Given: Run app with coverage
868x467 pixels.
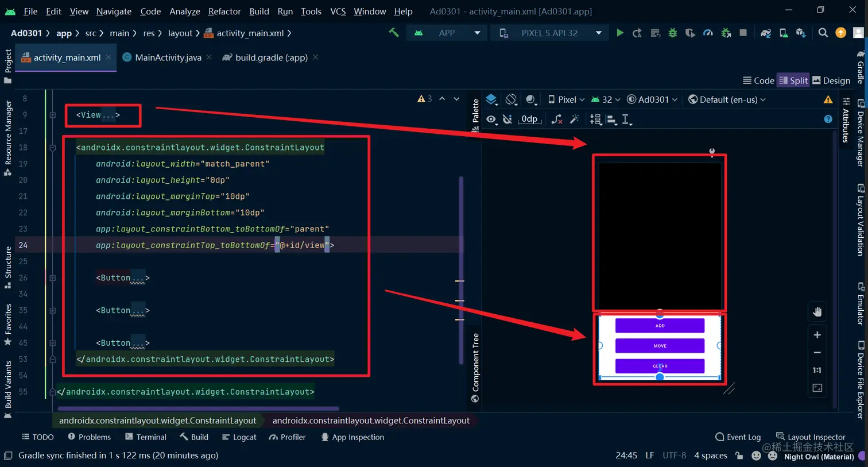Looking at the screenshot, I should 691,33.
